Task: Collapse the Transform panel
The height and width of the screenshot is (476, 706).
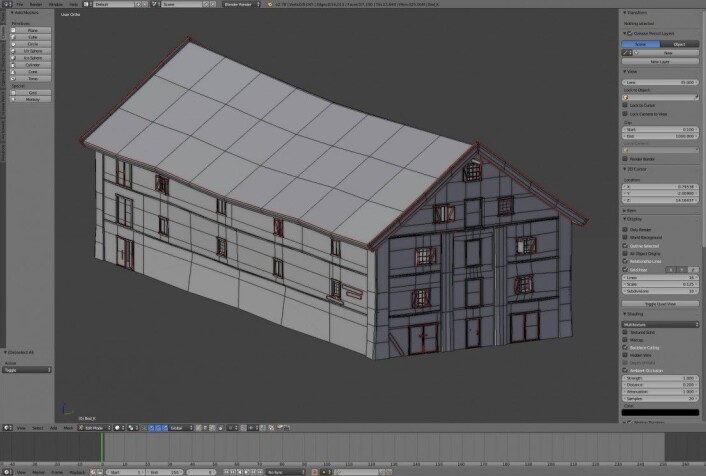Action: (625, 13)
